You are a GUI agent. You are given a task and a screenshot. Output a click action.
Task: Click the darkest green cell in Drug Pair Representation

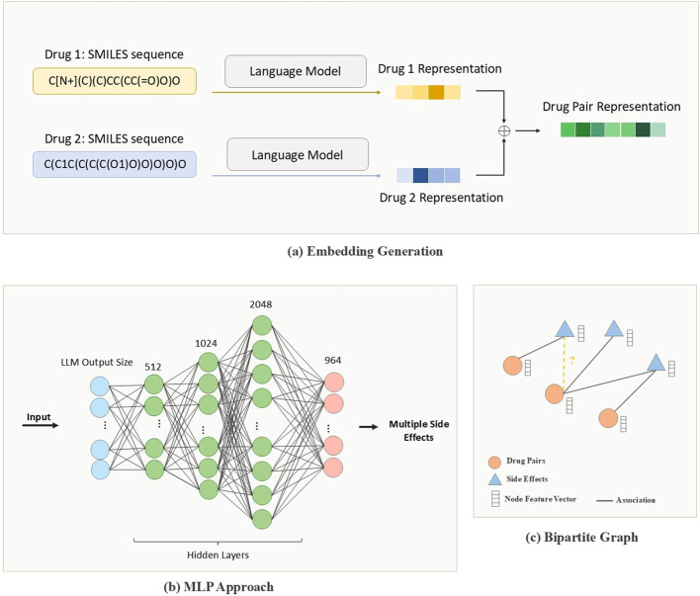(643, 129)
